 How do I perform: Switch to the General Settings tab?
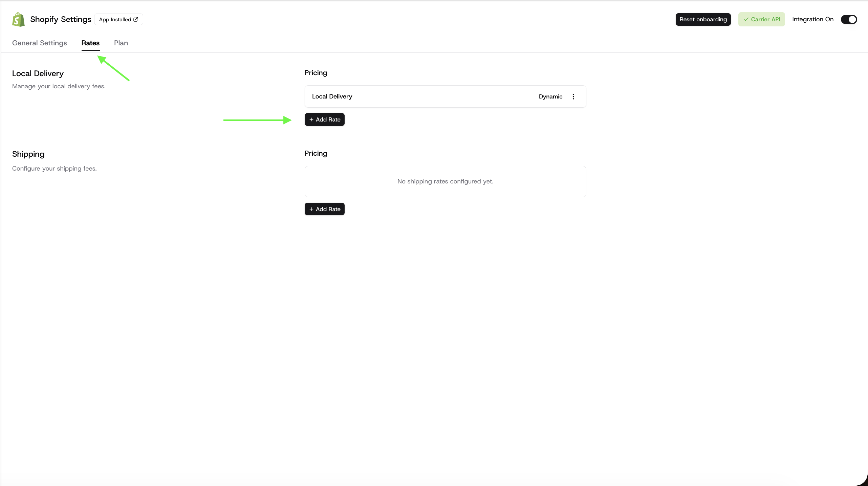40,43
